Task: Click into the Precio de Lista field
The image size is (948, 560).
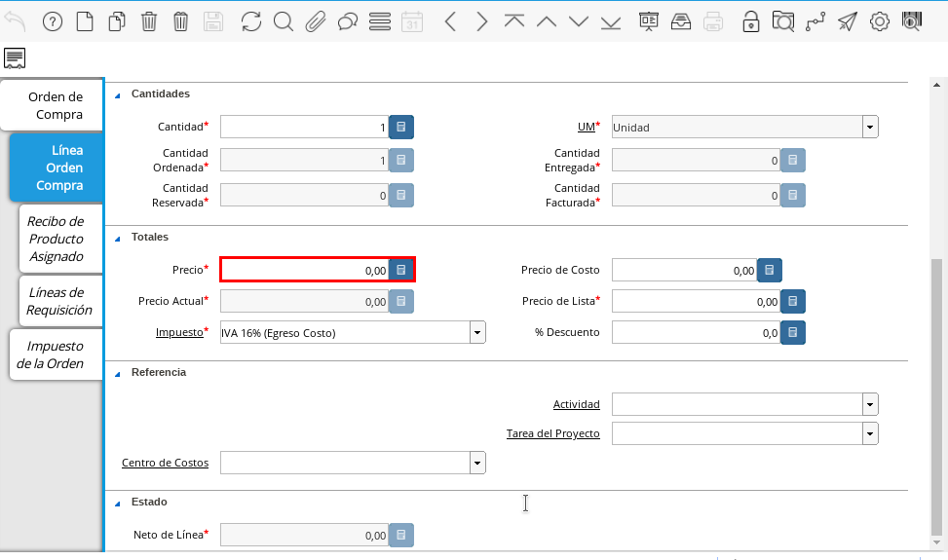Action: pyautogui.click(x=696, y=301)
